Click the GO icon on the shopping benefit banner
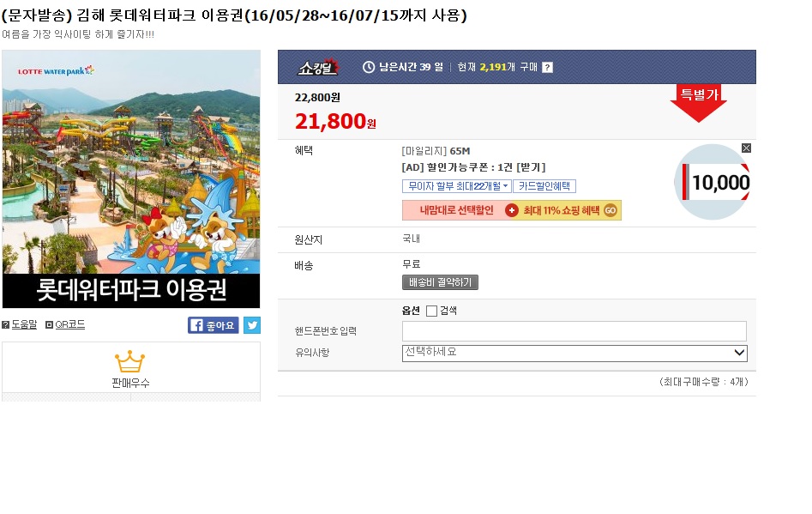 pos(611,210)
